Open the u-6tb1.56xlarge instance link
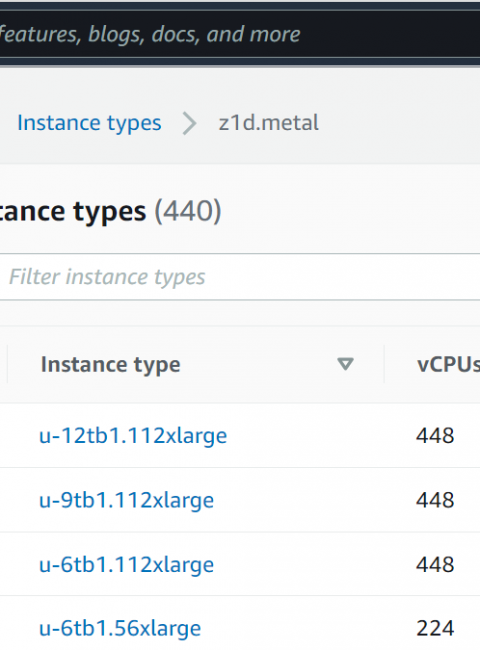 click(120, 628)
